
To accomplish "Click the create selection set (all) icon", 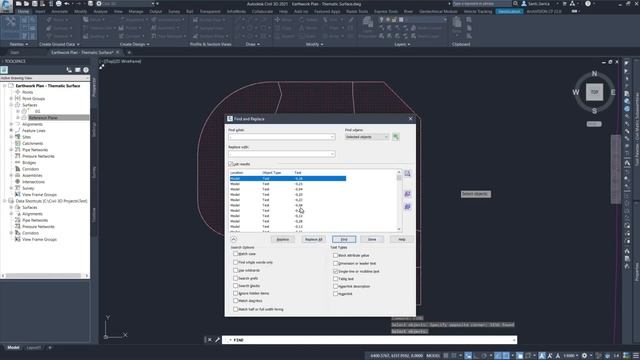I will (407, 207).
